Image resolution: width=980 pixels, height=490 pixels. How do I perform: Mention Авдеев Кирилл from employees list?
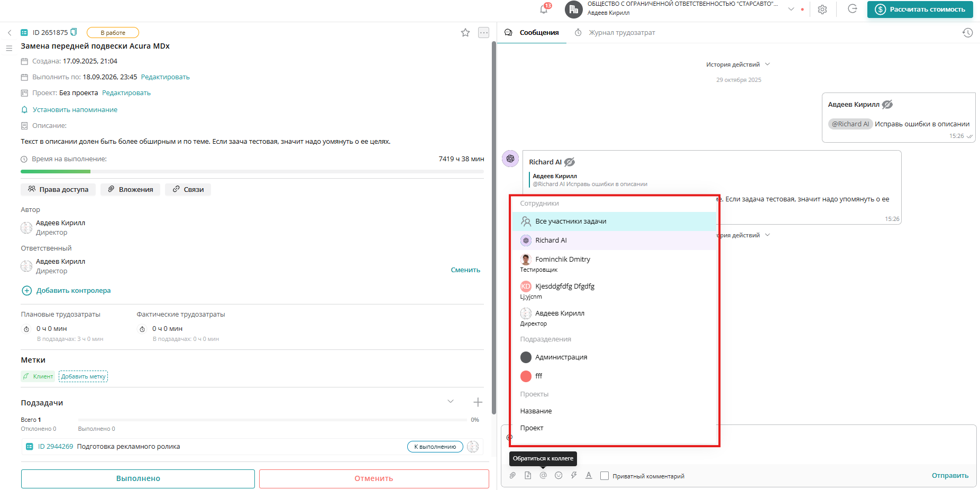tap(614, 318)
